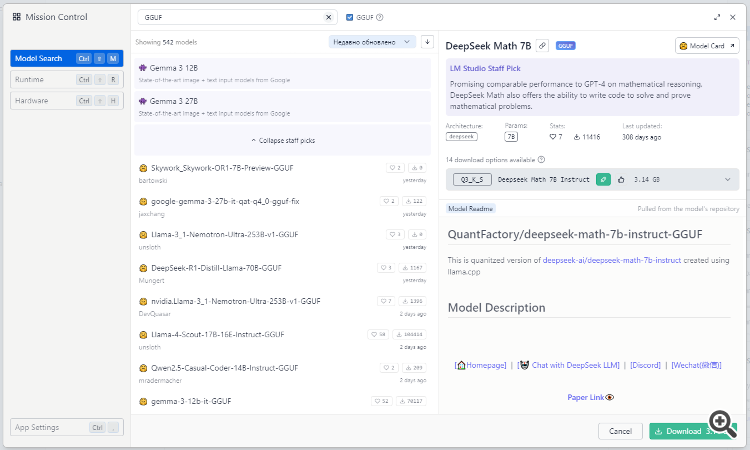Copy DeepSeek Math 7B link icon
750x450 pixels.
tap(542, 46)
